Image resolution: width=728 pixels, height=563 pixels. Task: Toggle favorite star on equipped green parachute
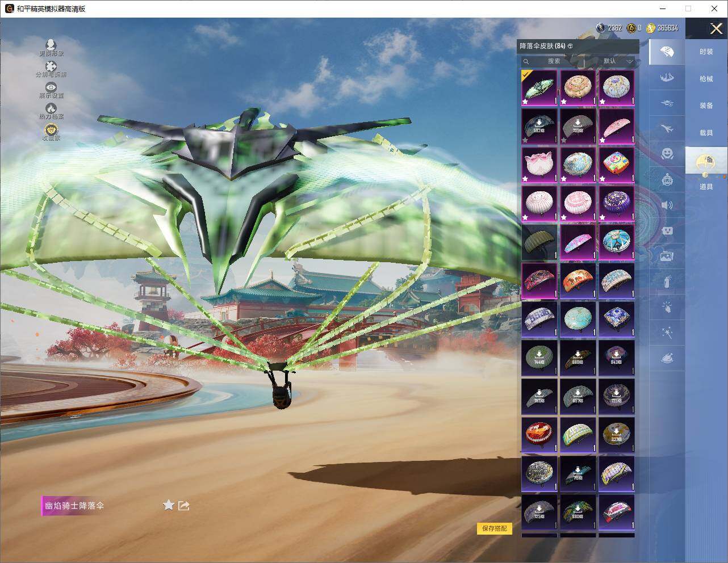tap(526, 102)
